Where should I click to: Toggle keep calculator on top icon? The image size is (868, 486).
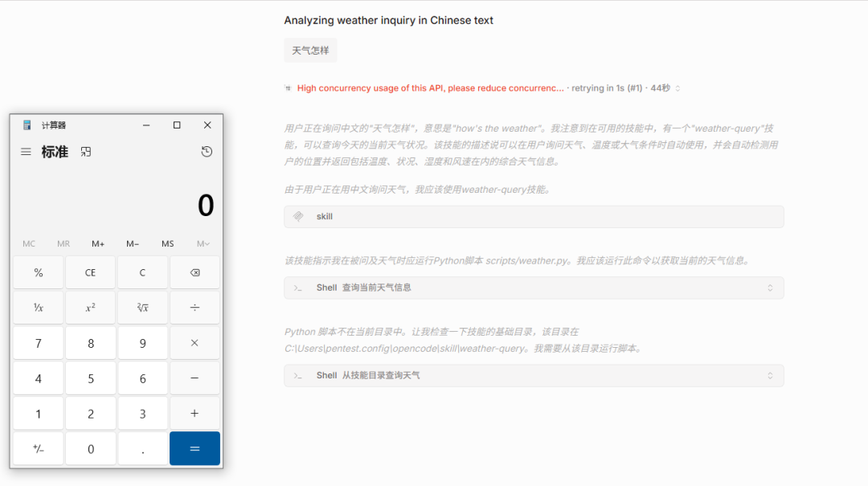86,152
